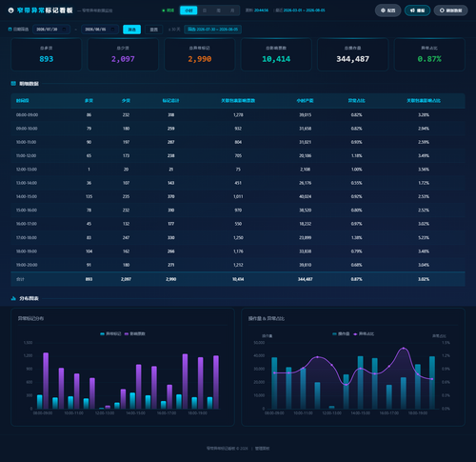Viewport: 476px width, 462px height.
Task: Click the start date field 2026/07/30
Action: [x=51, y=30]
